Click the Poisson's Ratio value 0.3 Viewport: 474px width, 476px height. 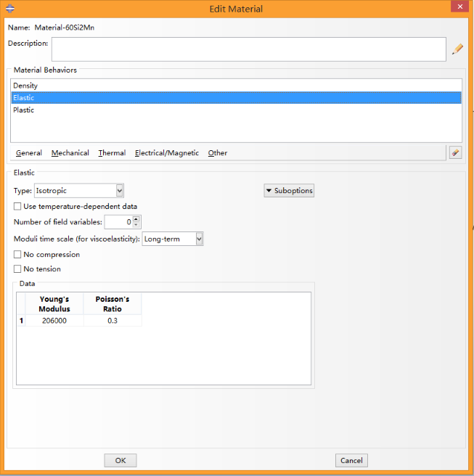tap(113, 321)
